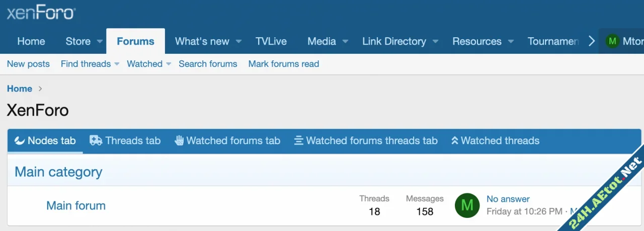Open the No answer latest thread
The image size is (644, 231).
point(508,199)
